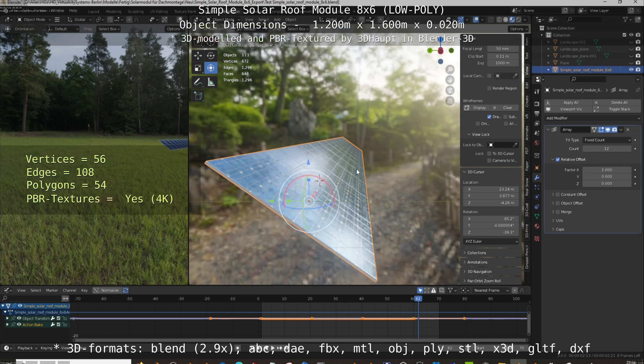644x364 pixels.
Task: Click the Apply All button
Action: coord(571,102)
